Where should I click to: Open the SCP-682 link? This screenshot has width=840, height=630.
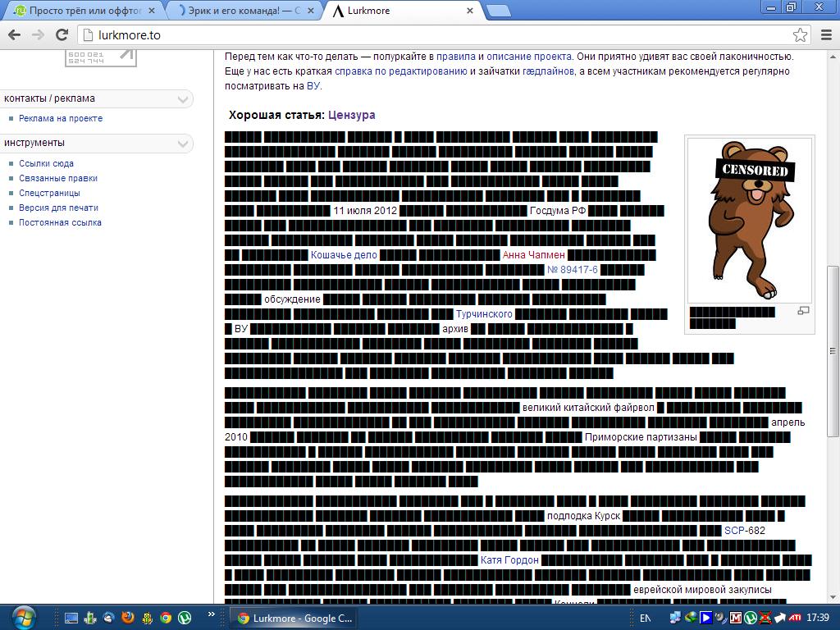pyautogui.click(x=745, y=531)
